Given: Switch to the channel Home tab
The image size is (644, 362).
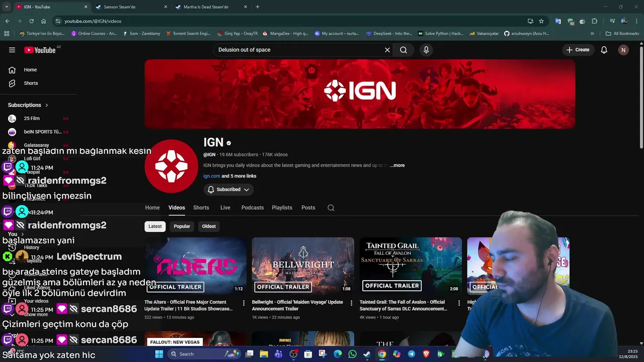Looking at the screenshot, I should (152, 208).
